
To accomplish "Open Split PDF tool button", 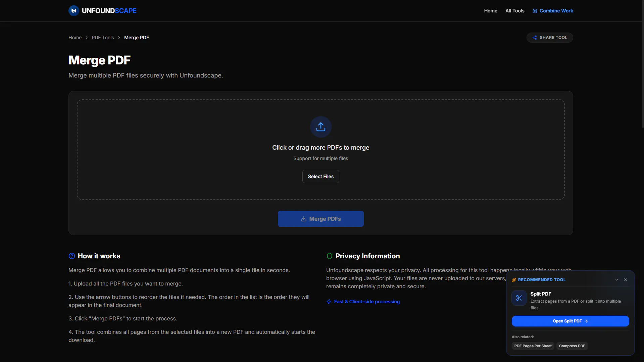I will [571, 321].
